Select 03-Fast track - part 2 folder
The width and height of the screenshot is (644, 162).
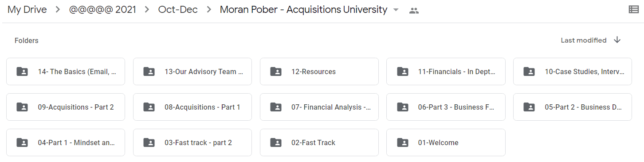coord(192,142)
